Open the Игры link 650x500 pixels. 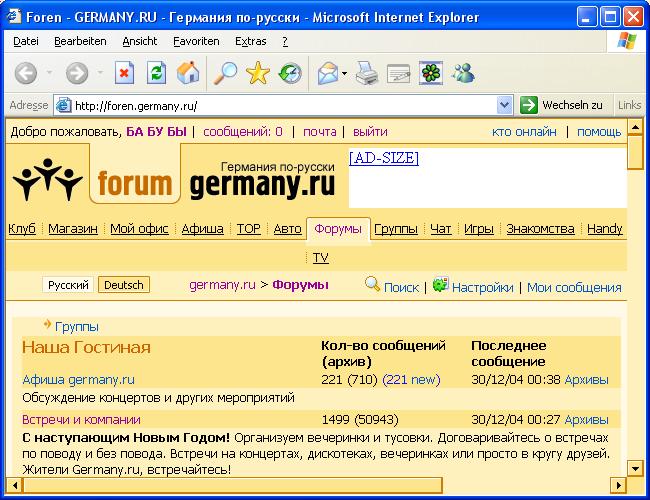tap(478, 228)
